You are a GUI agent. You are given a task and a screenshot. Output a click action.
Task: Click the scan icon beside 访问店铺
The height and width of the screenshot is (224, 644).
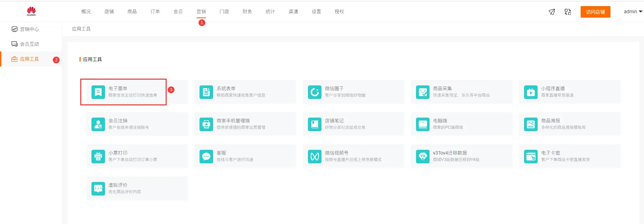(x=568, y=12)
